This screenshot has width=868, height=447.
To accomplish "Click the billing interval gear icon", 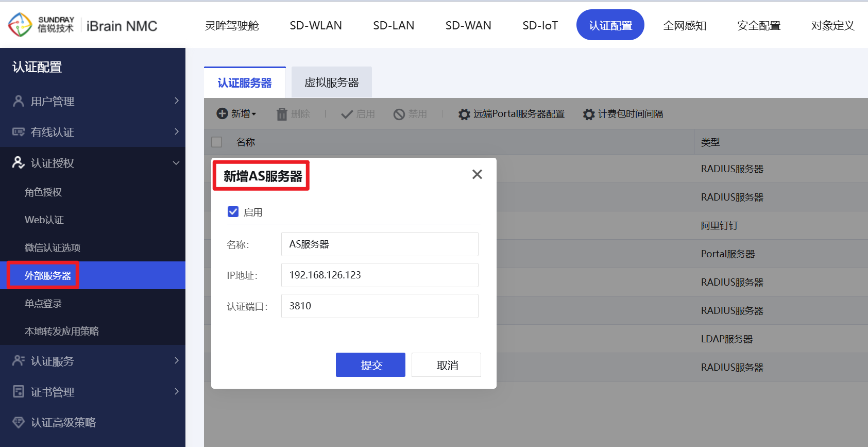I will coord(589,114).
